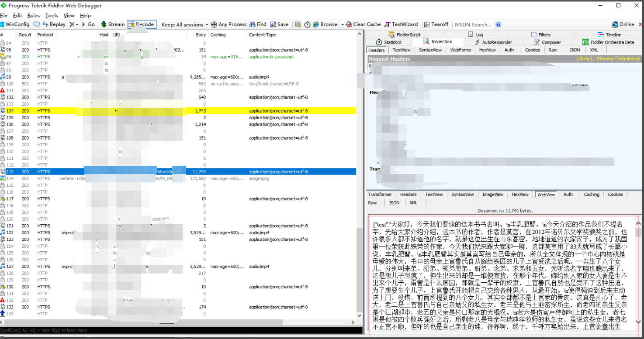Open the TextWizard tool
The height and width of the screenshot is (339, 644).
(x=401, y=24)
